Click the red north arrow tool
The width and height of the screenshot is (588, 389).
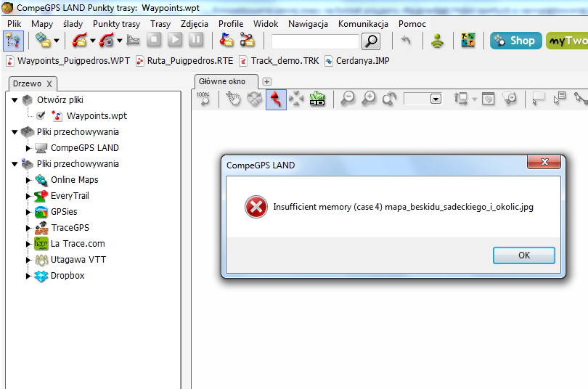276,99
